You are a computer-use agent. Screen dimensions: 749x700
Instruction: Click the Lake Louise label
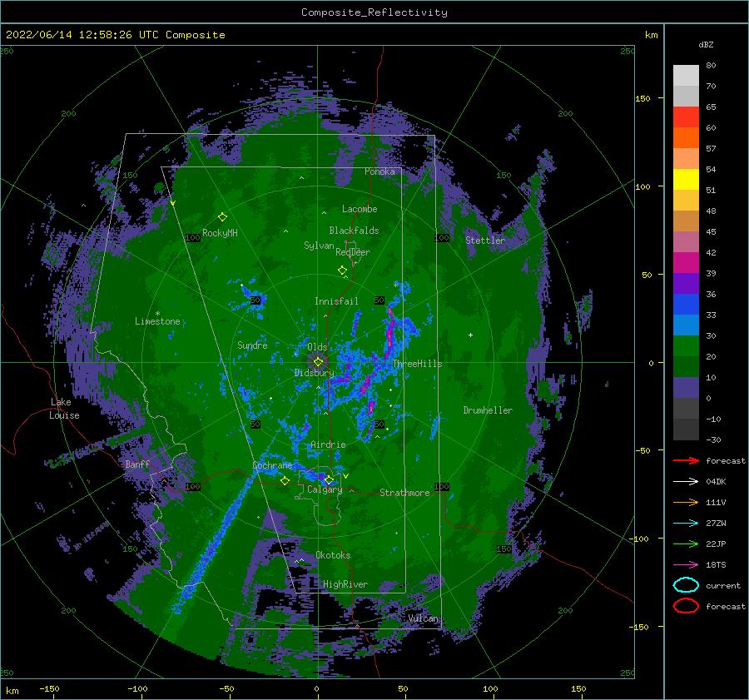[65, 409]
